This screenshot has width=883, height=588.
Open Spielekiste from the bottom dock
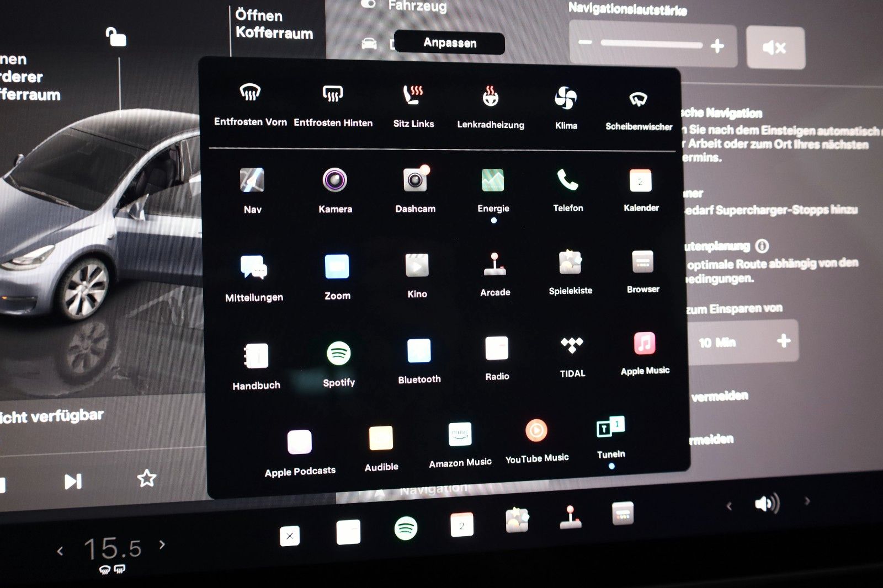point(517,520)
